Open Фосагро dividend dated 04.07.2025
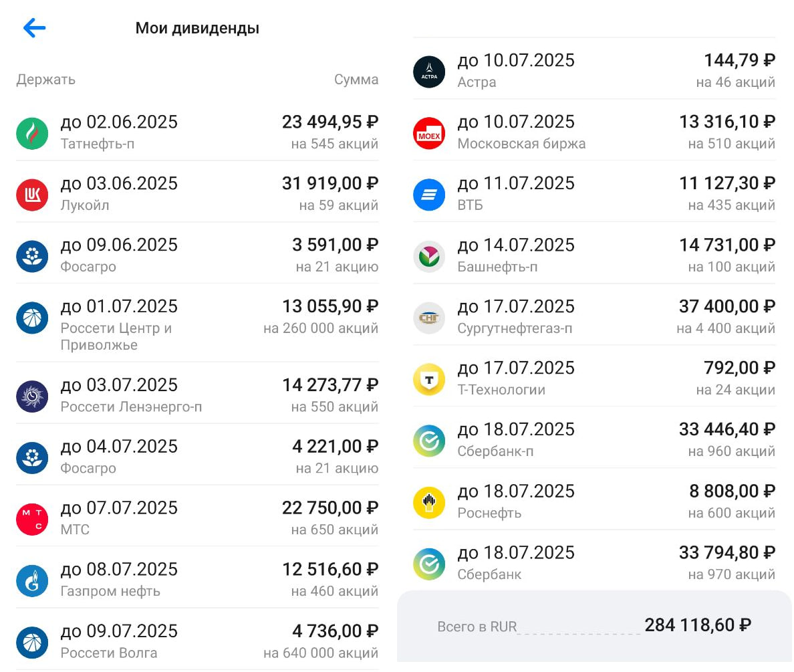The width and height of the screenshot is (794, 672). pos(197,457)
